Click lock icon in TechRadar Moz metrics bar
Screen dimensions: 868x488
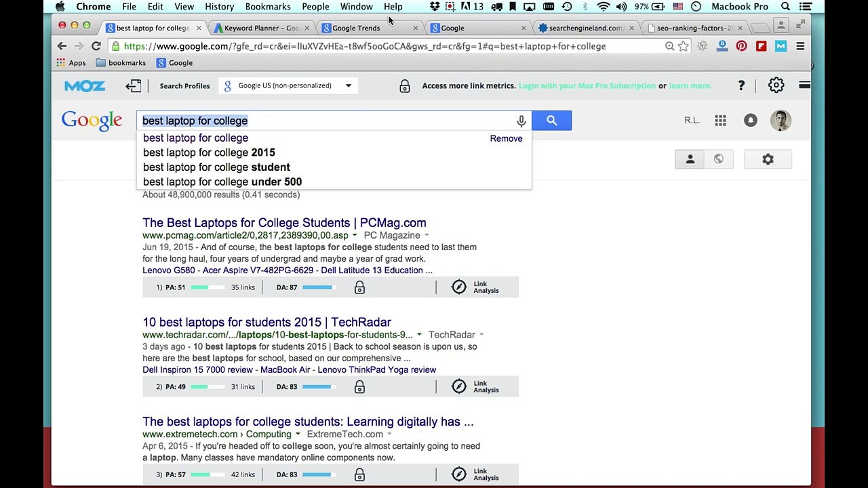(359, 386)
